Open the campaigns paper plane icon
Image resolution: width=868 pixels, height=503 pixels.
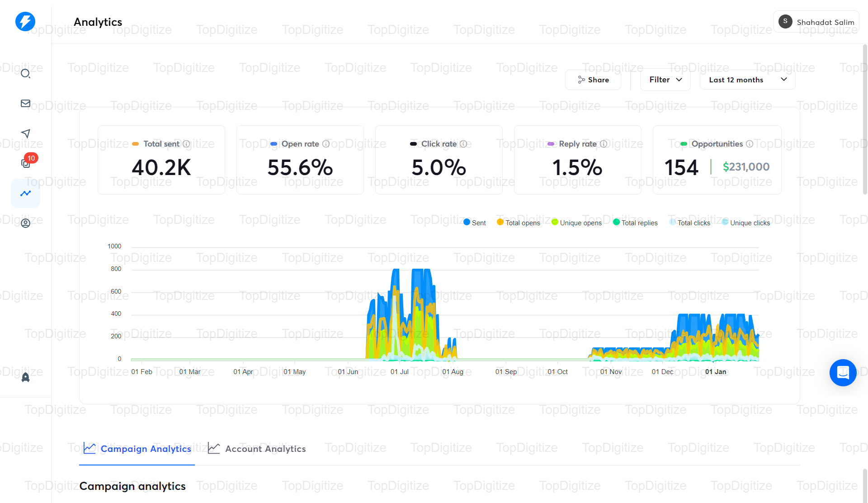[26, 133]
